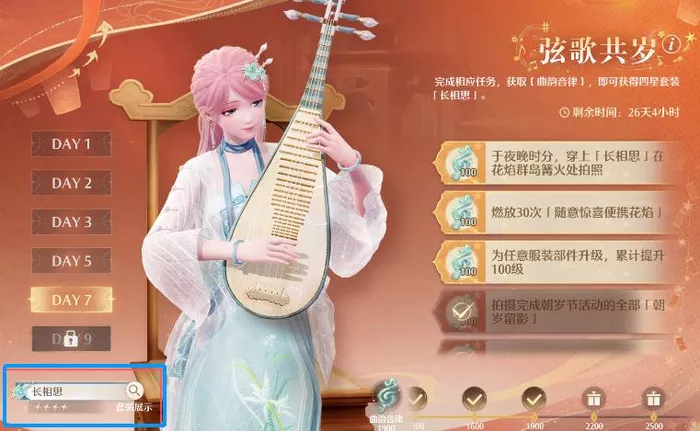The image size is (700, 431).
Task: Select the highlighted DAY 7 tab
Action: pyautogui.click(x=71, y=300)
